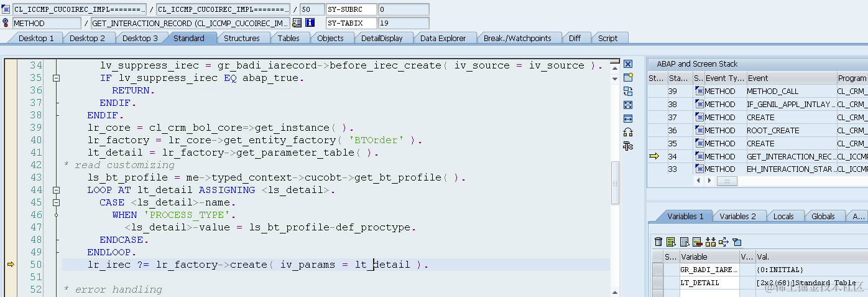Click the {O:INITIAL} value cell
This screenshot has height=297, width=868.
(x=811, y=270)
